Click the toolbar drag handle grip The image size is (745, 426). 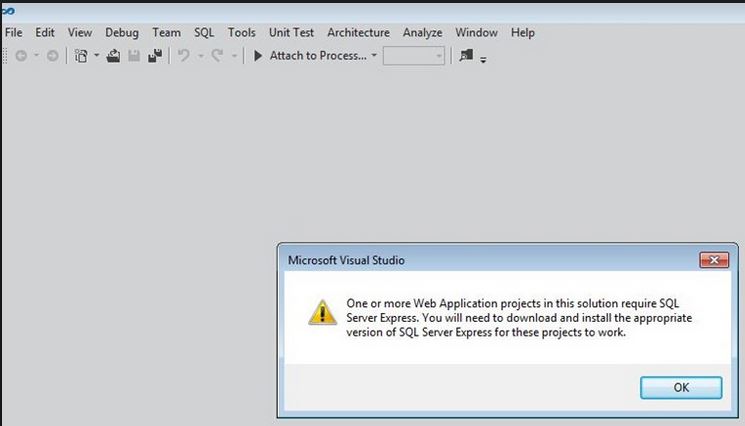[5, 56]
